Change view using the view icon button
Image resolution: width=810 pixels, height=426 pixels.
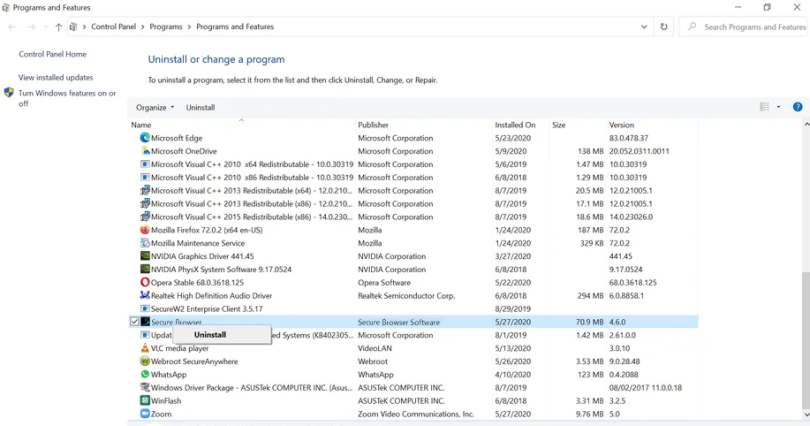pos(765,107)
